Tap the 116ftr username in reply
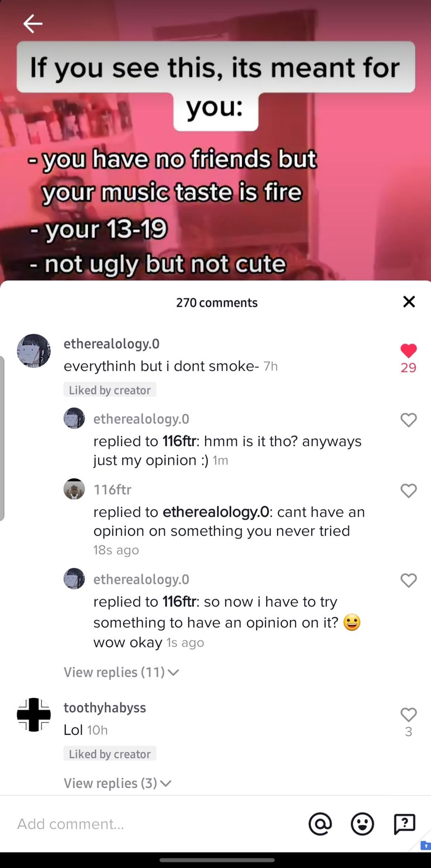Viewport: 431px width, 868px height. pyautogui.click(x=112, y=490)
